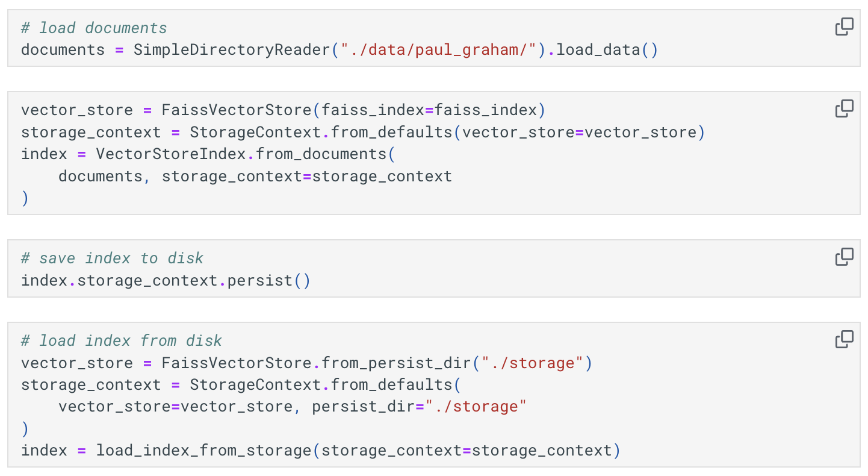
Task: Copy the FaissVectorStore index creation code
Action: click(x=844, y=108)
